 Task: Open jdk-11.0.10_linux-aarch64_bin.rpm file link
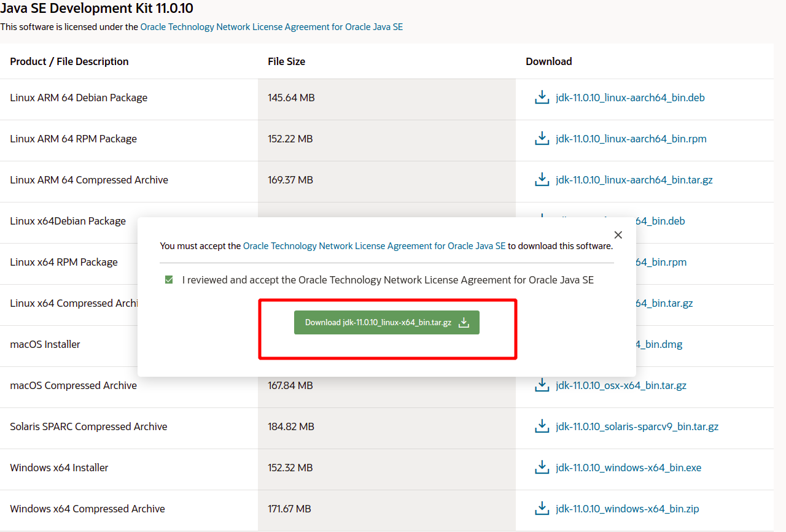631,139
